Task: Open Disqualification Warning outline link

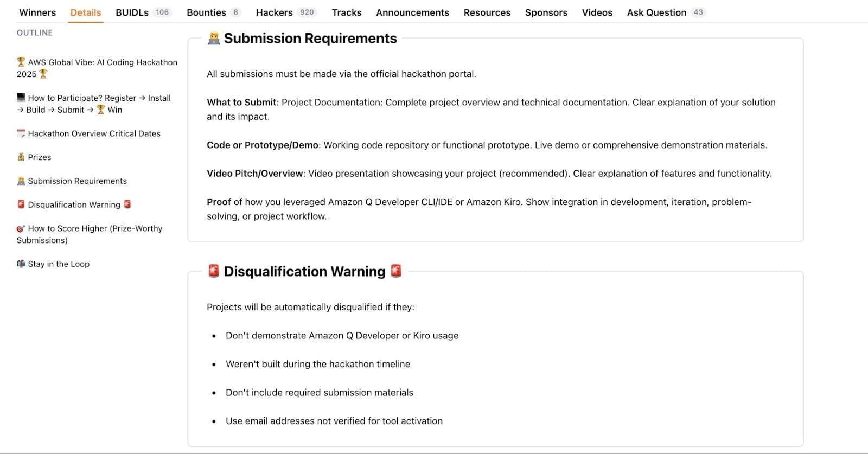Action: [x=74, y=204]
